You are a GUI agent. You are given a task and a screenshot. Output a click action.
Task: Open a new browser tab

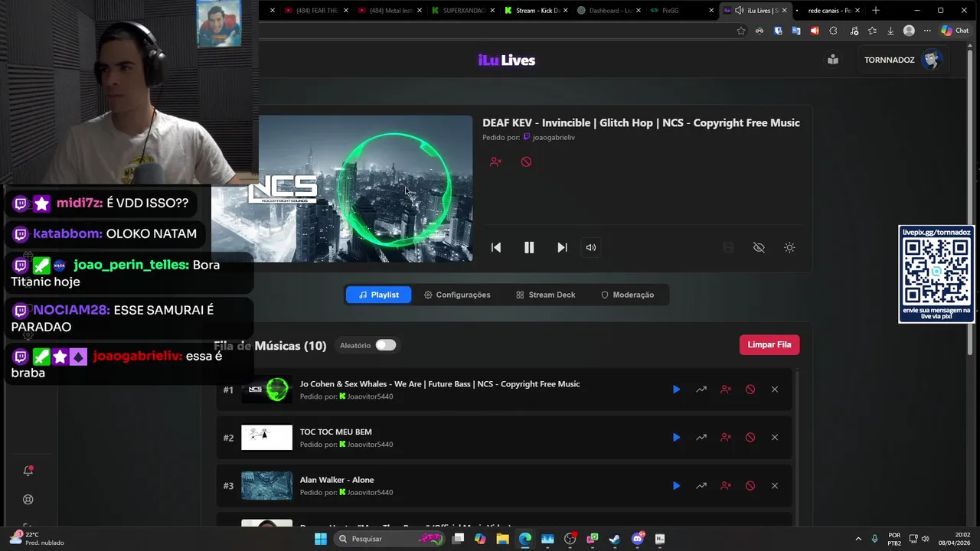[876, 11]
